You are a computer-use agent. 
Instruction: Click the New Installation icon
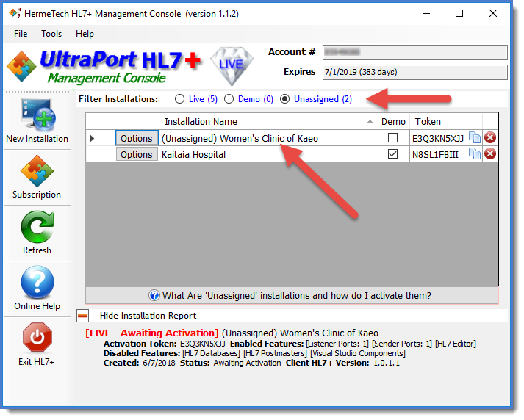pos(37,115)
